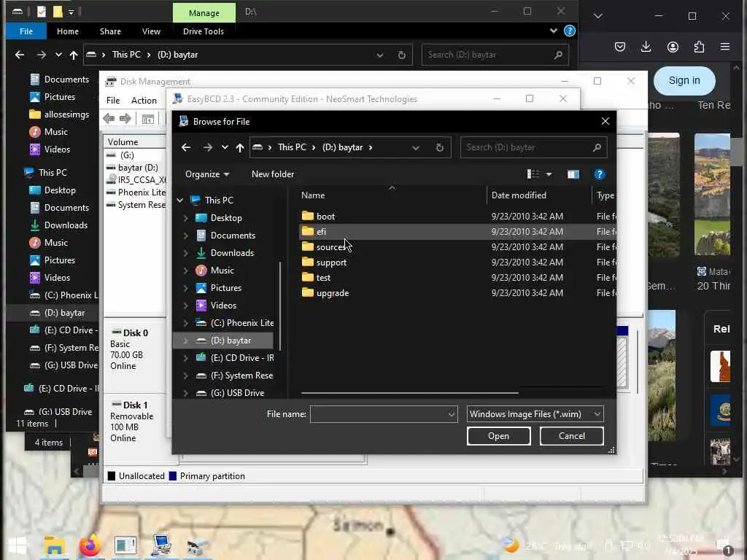Screen dimensions: 747x560
Task: Go back in File Explorer window
Action: coord(20,55)
